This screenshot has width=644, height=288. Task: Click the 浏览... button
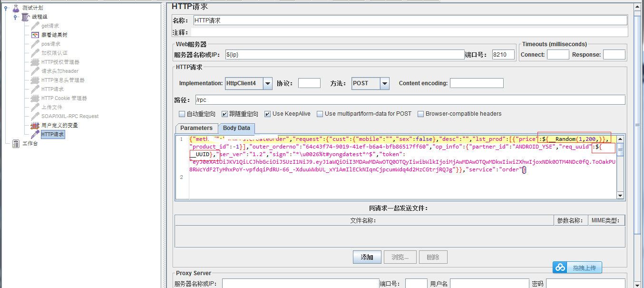pos(400,257)
